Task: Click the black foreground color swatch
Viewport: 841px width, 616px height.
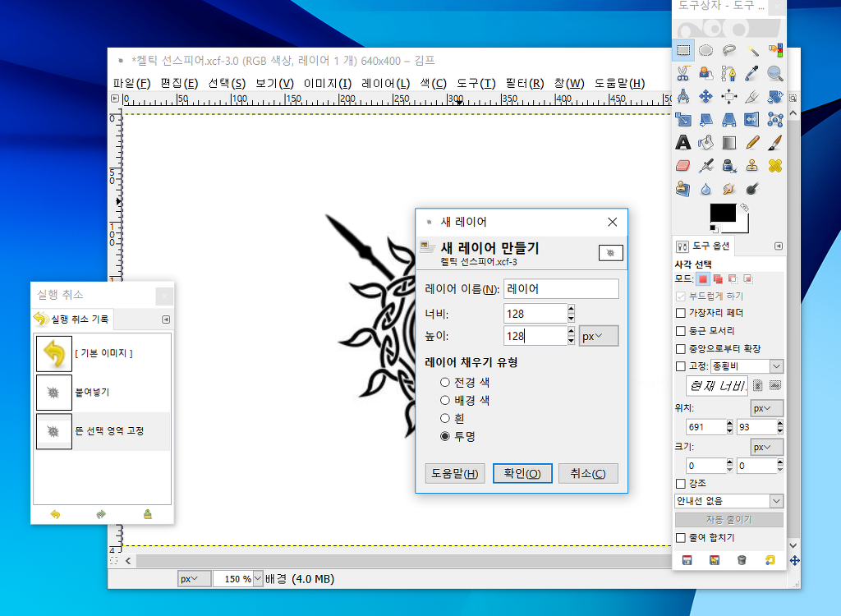Action: 722,213
